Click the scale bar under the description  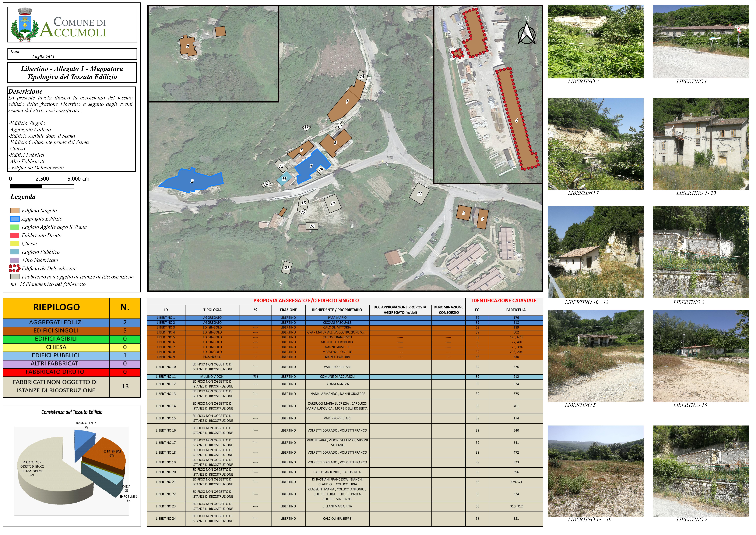42,186
